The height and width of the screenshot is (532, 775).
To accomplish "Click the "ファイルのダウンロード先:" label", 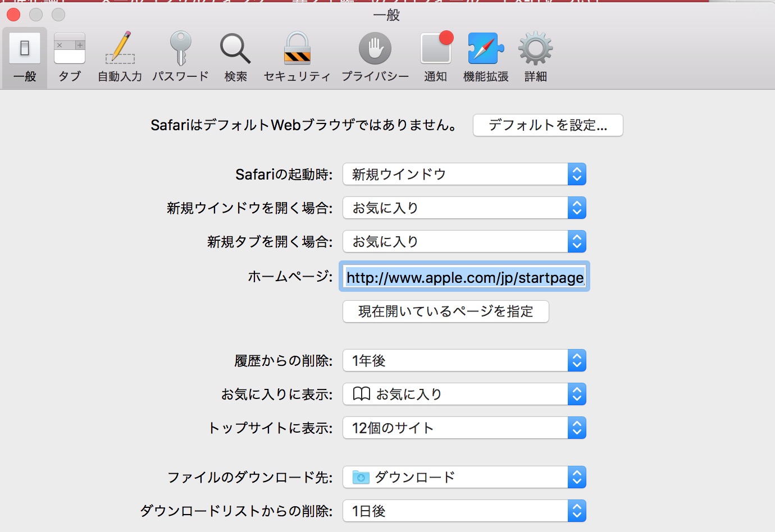I will [250, 478].
